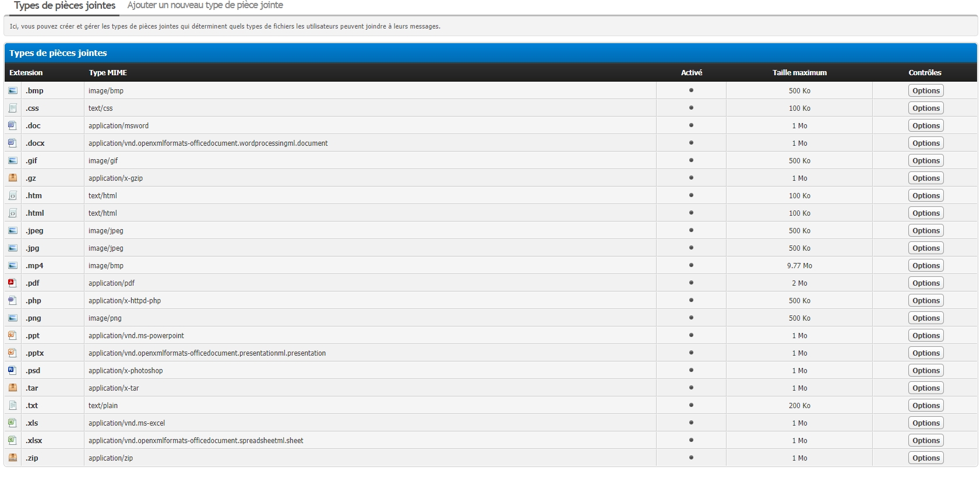Click the .html file type icon
The width and height of the screenshot is (980, 481).
pyautogui.click(x=12, y=213)
